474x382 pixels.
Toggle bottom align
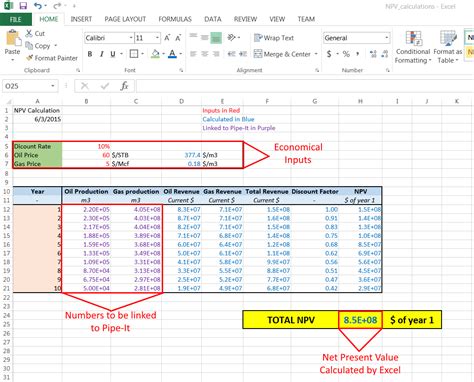216,38
